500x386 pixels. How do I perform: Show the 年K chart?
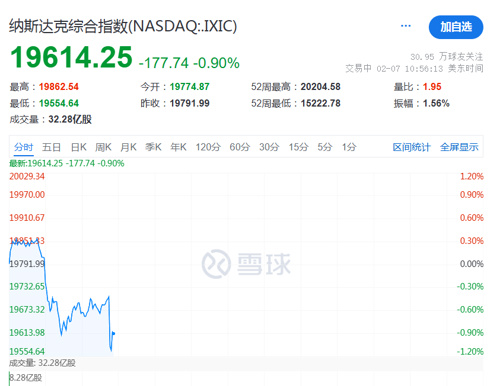(178, 147)
